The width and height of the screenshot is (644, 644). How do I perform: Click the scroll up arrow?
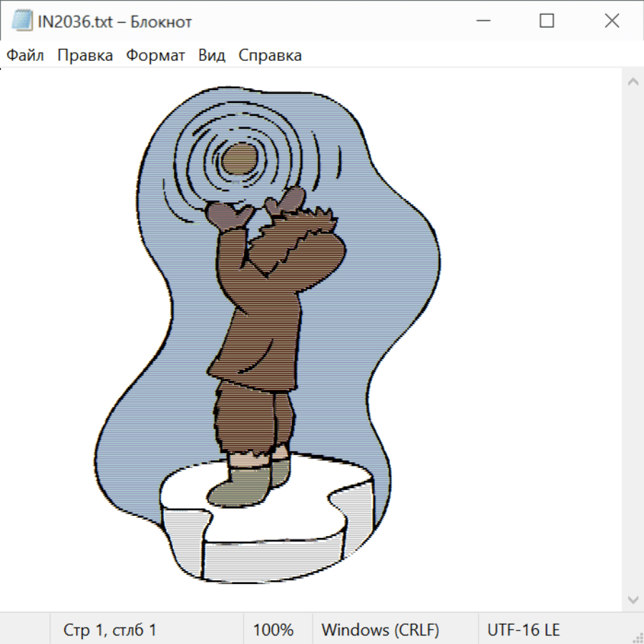pyautogui.click(x=633, y=82)
